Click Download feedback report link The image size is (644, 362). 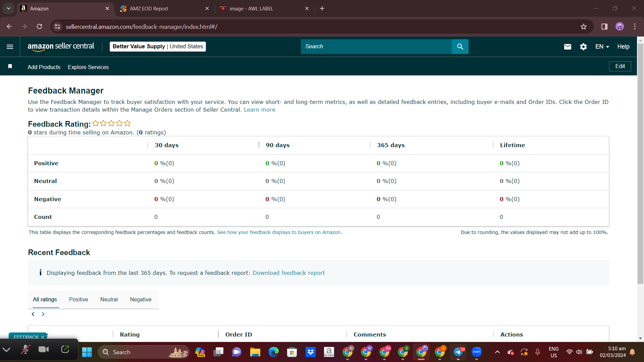[288, 273]
